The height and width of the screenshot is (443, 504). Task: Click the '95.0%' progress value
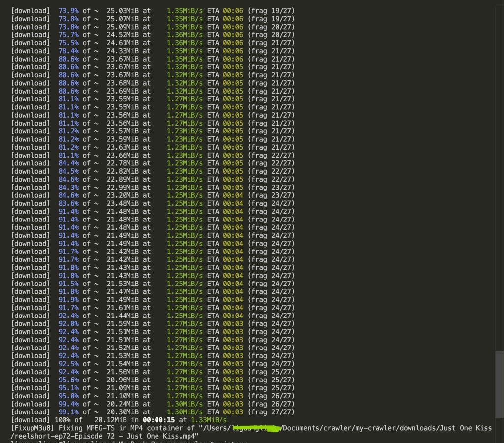[x=68, y=396]
